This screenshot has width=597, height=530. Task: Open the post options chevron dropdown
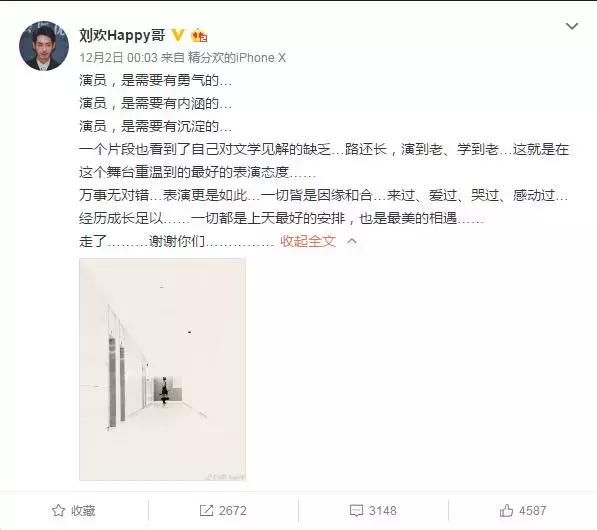tap(572, 26)
